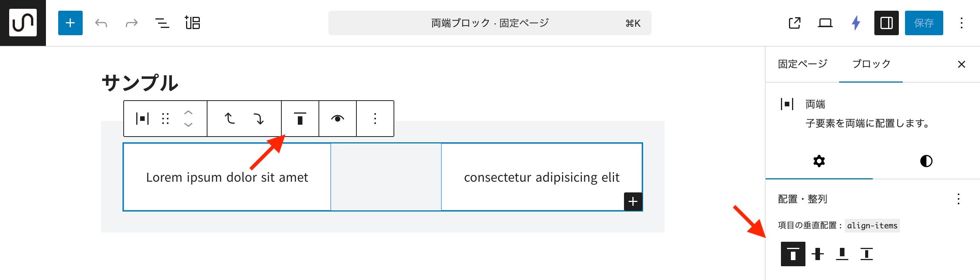The width and height of the screenshot is (980, 280).
Task: Click the append block plus icon
Action: pyautogui.click(x=633, y=201)
